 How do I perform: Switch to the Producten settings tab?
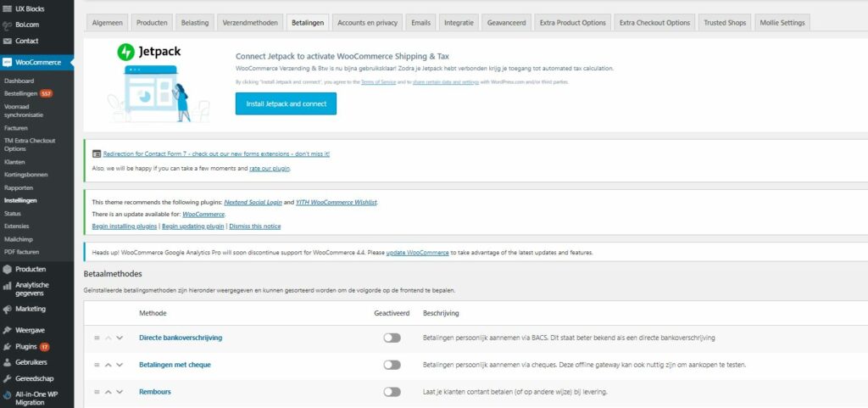pos(153,23)
